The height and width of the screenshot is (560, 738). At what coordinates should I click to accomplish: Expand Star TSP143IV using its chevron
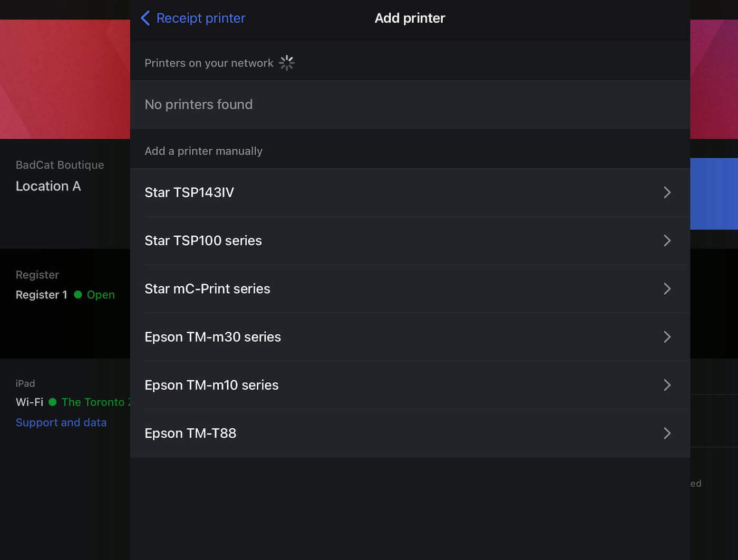pyautogui.click(x=667, y=192)
